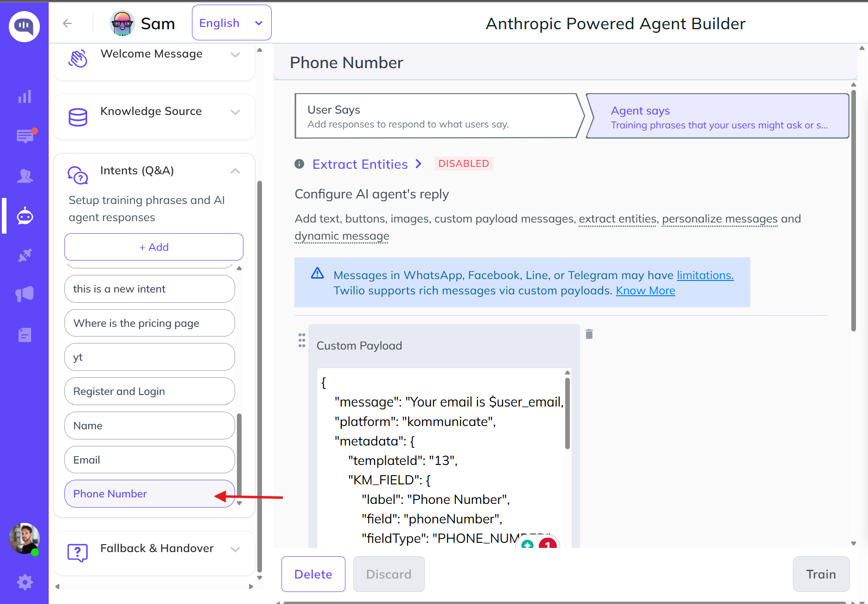Expand the Knowledge Source section
868x604 pixels.
point(236,112)
